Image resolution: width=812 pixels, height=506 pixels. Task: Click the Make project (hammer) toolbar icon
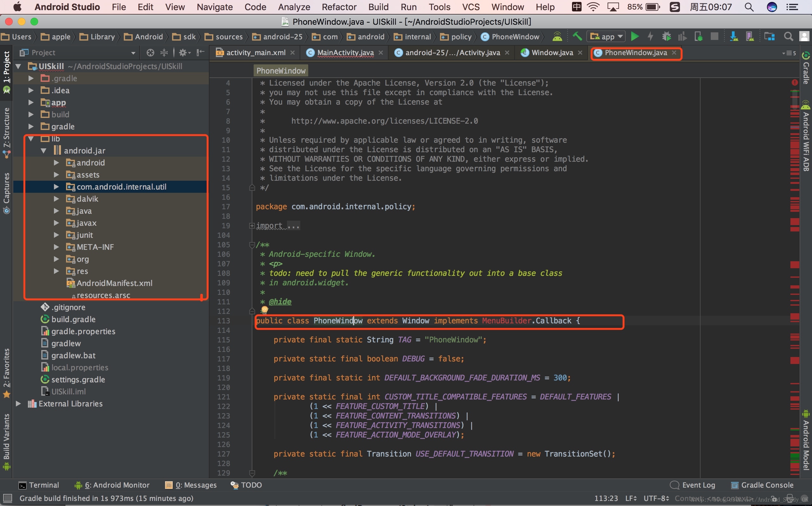click(577, 36)
